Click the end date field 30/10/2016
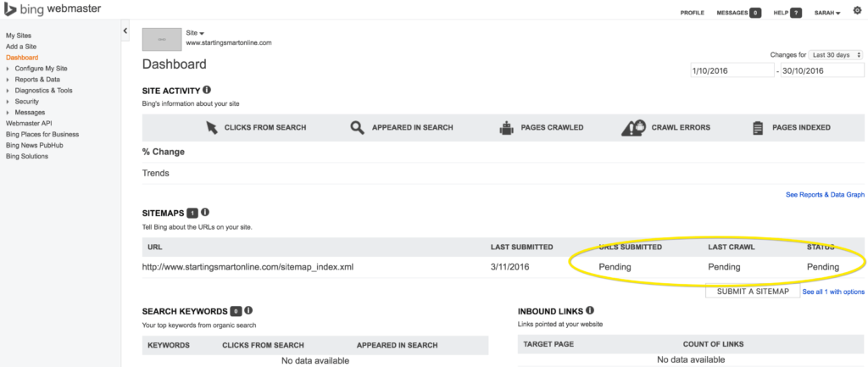Viewport: 868px width, 367px height. pos(822,70)
